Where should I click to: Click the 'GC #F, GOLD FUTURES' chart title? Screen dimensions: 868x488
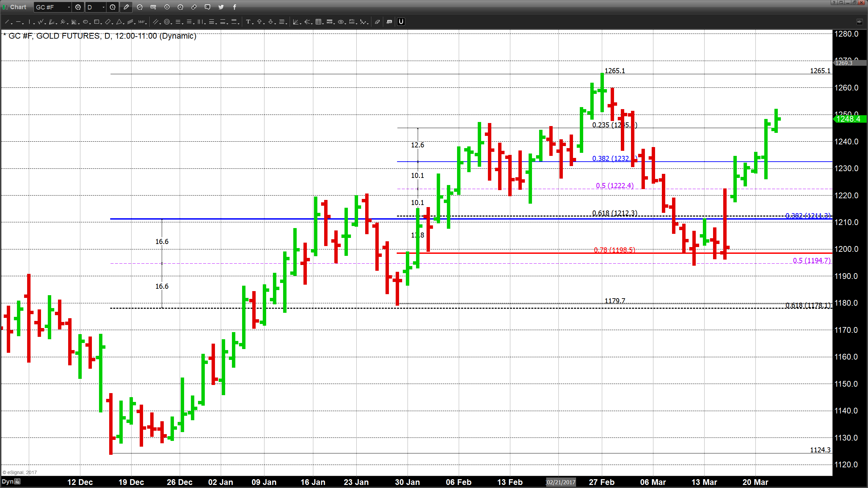(x=54, y=36)
